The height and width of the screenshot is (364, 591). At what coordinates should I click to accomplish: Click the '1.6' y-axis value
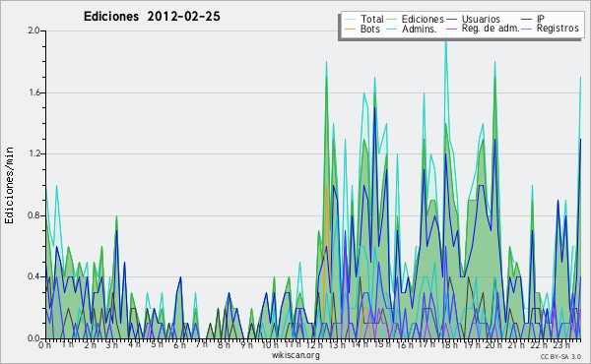click(x=33, y=92)
